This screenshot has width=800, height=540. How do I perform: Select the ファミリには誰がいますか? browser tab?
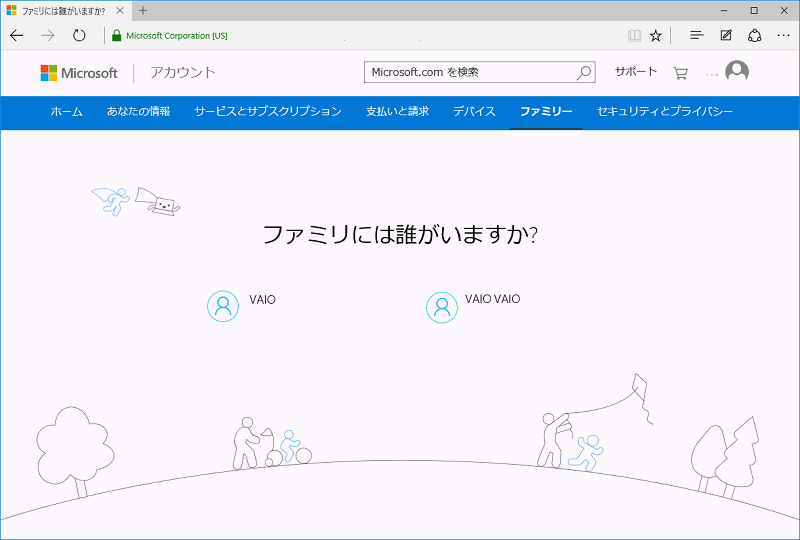pos(64,11)
